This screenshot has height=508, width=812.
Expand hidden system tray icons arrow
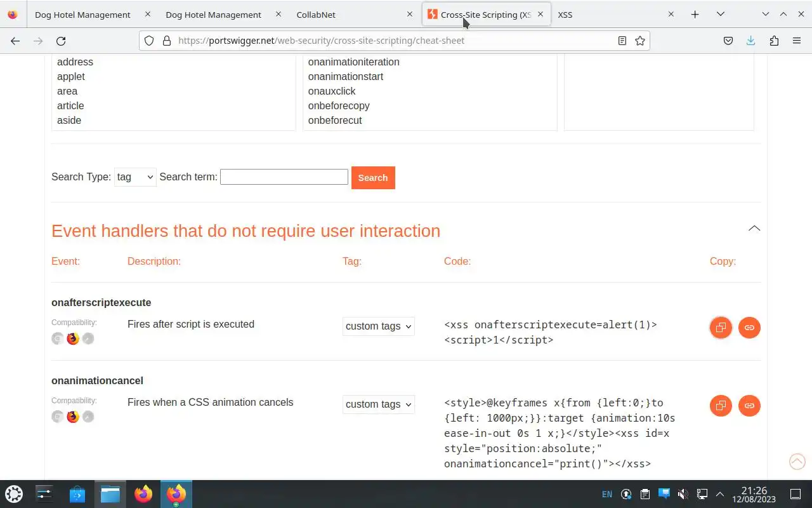click(x=720, y=494)
